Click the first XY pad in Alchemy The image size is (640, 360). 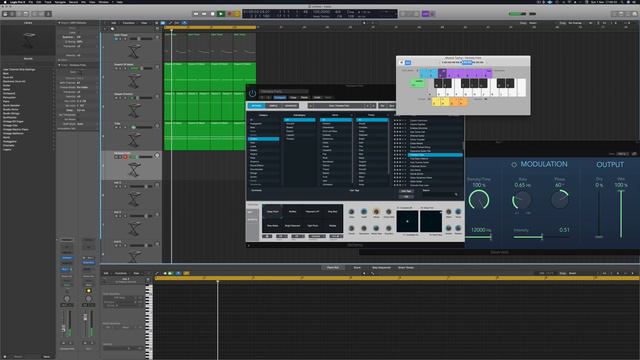pos(407,221)
